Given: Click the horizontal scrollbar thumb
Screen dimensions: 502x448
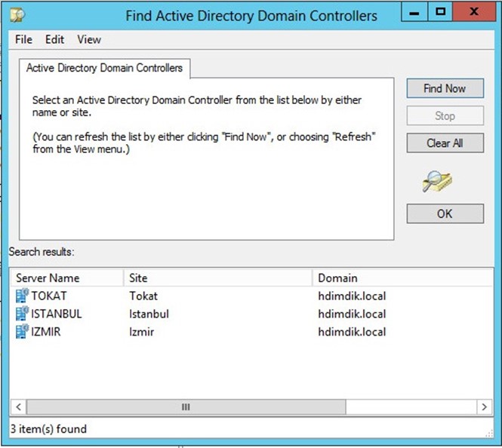Looking at the screenshot, I should pyautogui.click(x=186, y=407).
